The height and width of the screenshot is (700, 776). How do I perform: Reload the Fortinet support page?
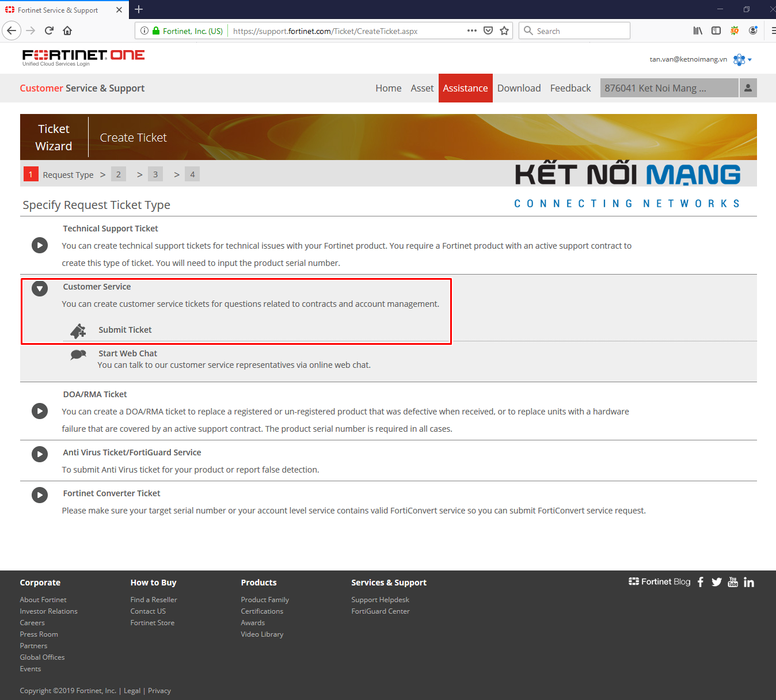pos(50,31)
